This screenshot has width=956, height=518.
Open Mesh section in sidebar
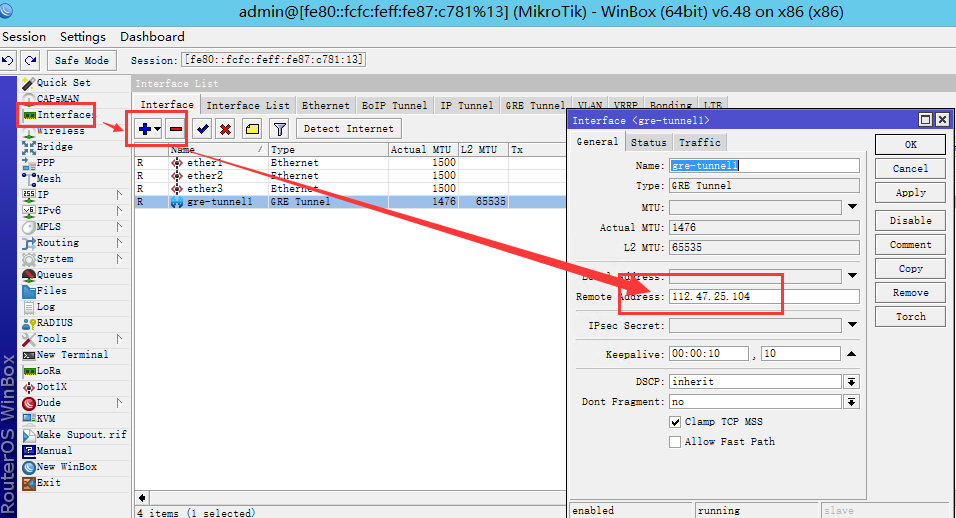(48, 179)
